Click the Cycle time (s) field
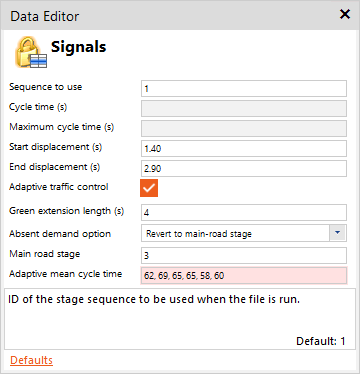This screenshot has height=374, width=360. click(x=244, y=108)
